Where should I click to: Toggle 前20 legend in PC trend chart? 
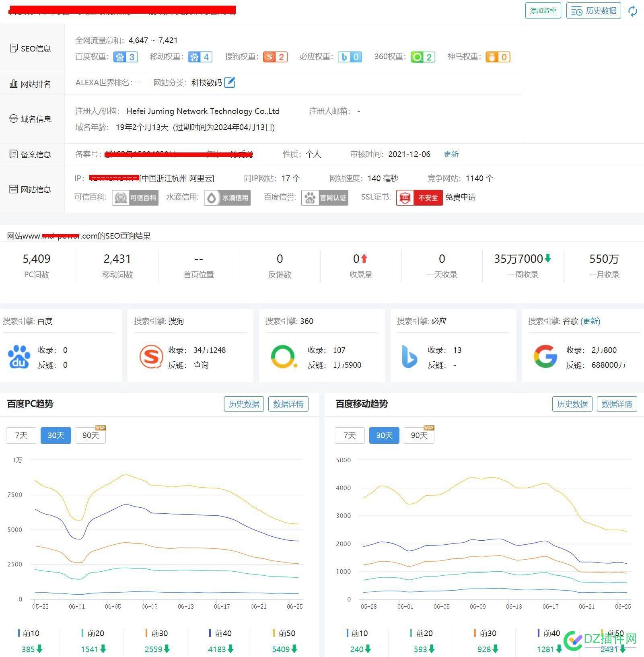point(93,633)
